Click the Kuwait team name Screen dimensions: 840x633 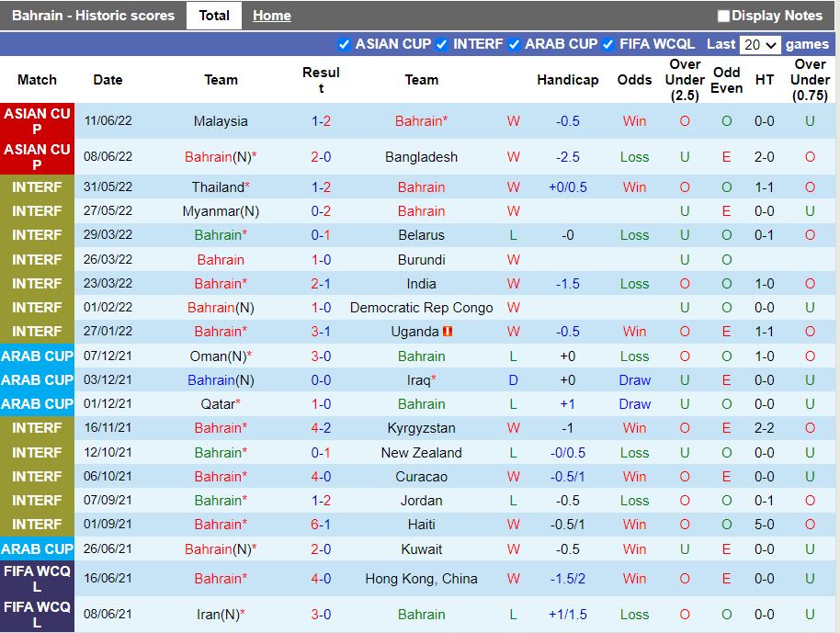(421, 549)
